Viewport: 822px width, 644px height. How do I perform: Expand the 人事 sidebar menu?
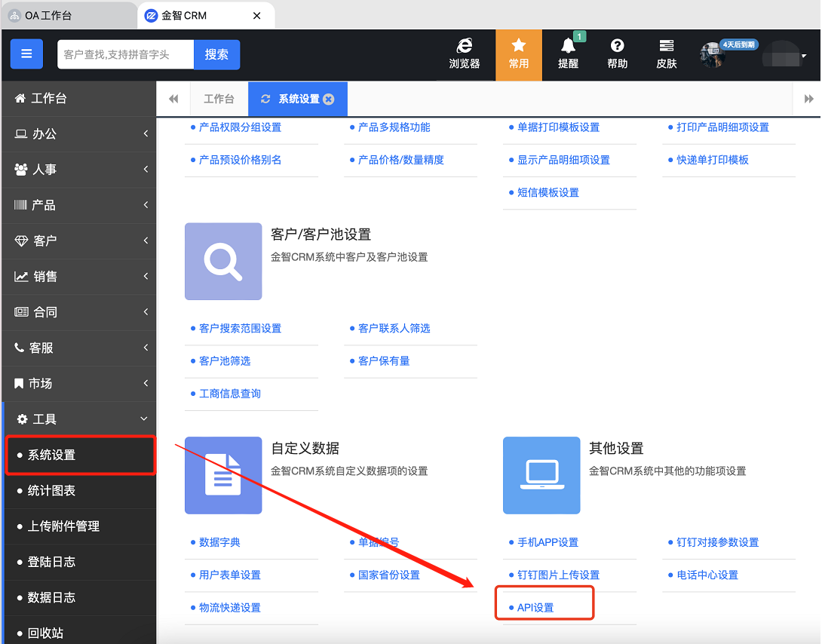[x=80, y=169]
